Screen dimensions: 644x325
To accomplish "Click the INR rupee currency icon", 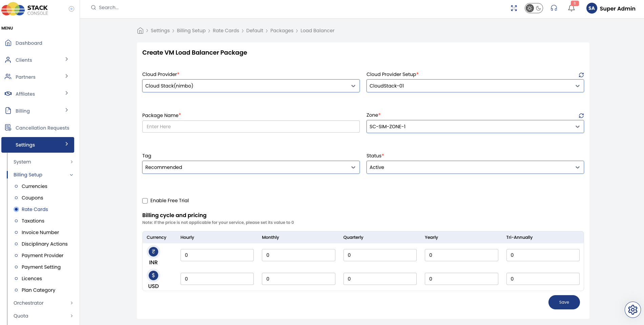I will tap(153, 252).
